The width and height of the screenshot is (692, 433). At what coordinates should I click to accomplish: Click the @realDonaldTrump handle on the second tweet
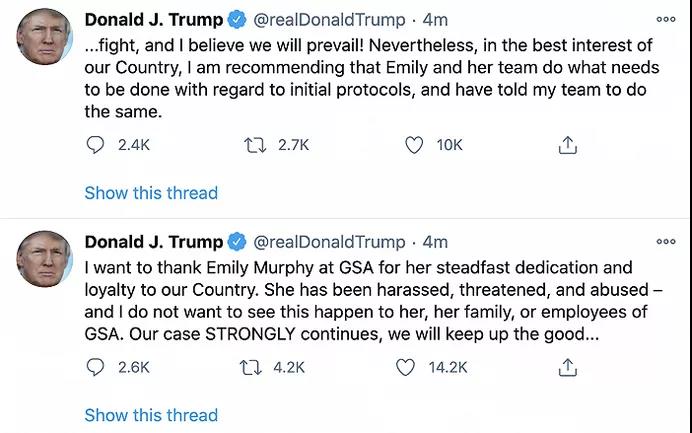pos(329,241)
